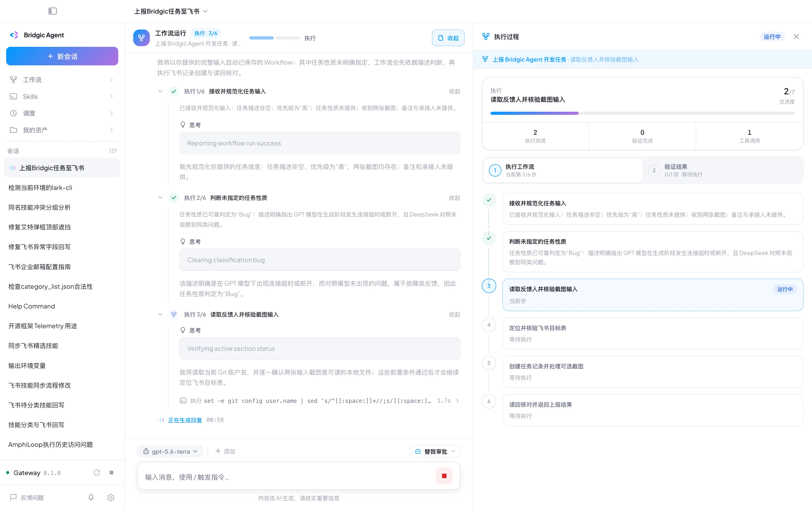Open conversation 修复艾特弹框顶部遮挡
The image size is (812, 510).
pos(62,227)
